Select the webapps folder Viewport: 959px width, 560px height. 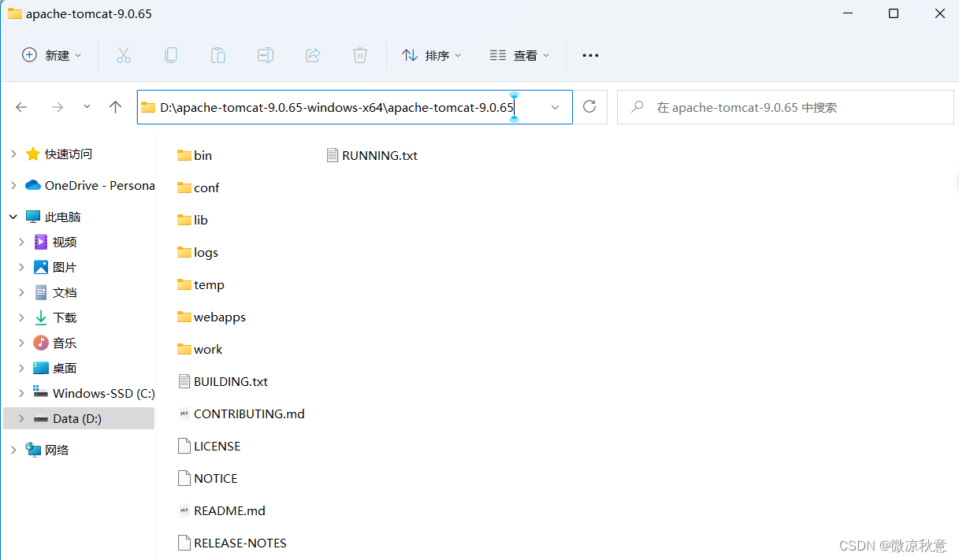(219, 317)
